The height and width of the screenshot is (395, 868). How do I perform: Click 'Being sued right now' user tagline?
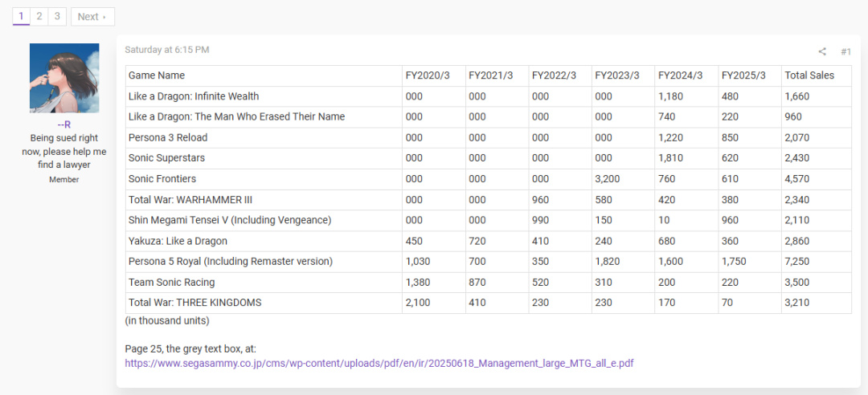tap(64, 151)
